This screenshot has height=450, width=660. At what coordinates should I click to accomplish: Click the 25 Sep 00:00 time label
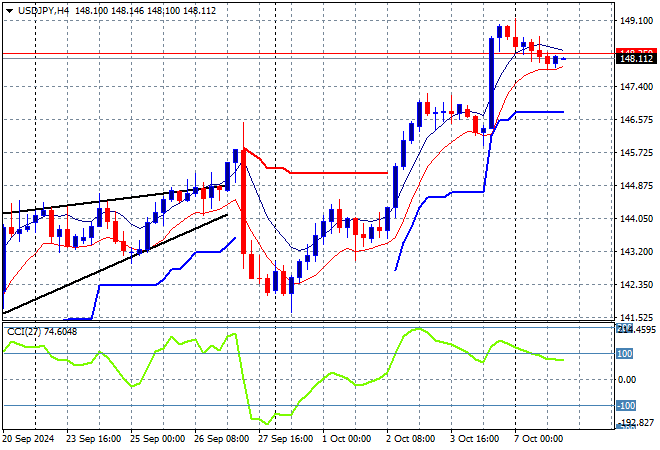pos(157,439)
